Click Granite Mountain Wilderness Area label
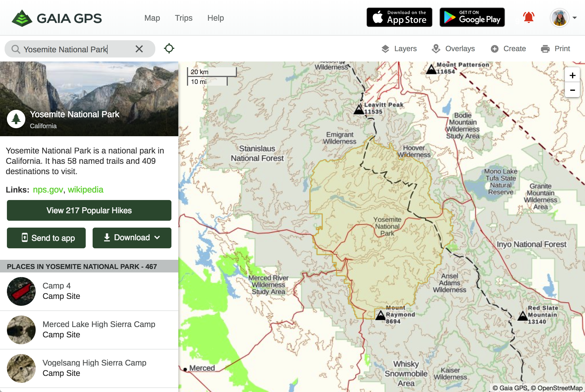This screenshot has width=585, height=392. pyautogui.click(x=540, y=197)
